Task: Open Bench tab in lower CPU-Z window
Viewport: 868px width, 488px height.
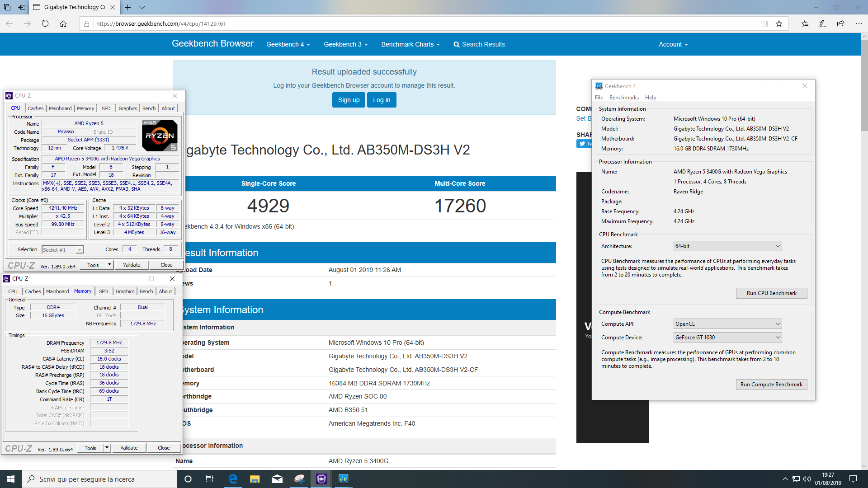Action: (x=146, y=291)
